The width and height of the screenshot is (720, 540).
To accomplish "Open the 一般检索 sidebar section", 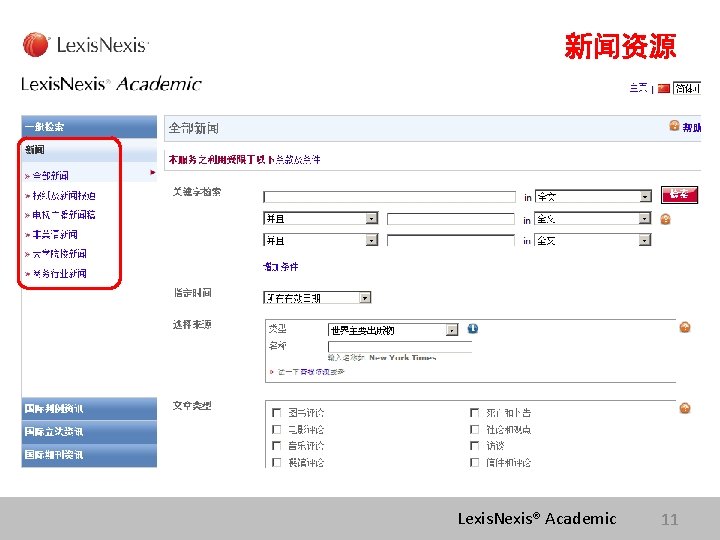I will (89, 127).
